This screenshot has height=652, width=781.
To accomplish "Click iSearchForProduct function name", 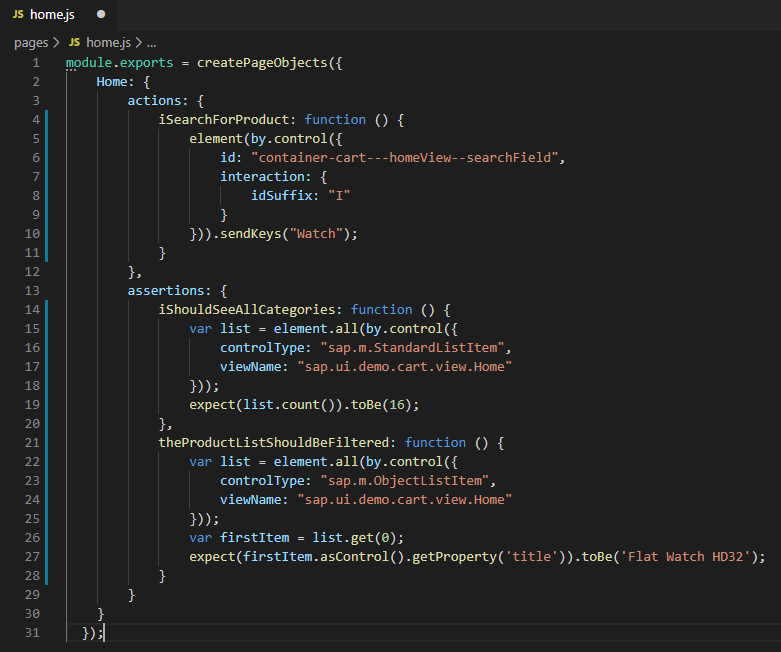I will click(224, 120).
